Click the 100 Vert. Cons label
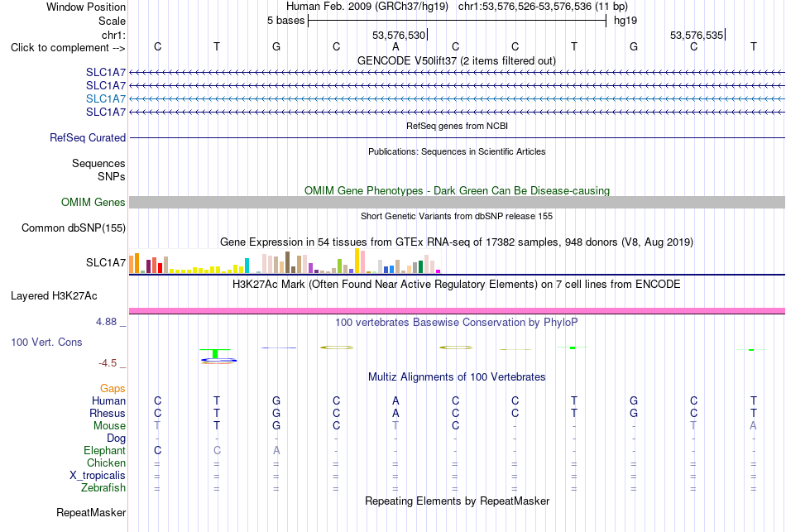 point(46,342)
